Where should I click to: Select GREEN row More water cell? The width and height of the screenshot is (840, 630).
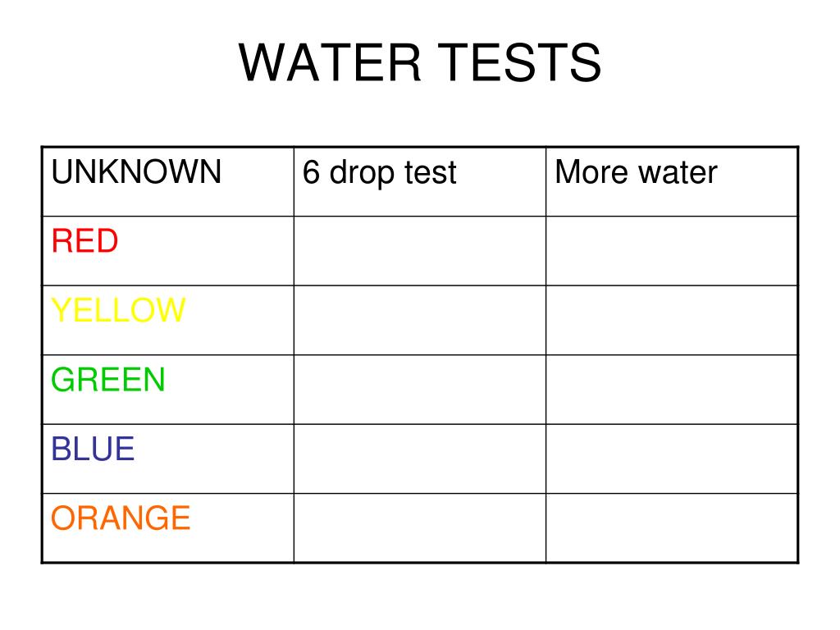672,390
